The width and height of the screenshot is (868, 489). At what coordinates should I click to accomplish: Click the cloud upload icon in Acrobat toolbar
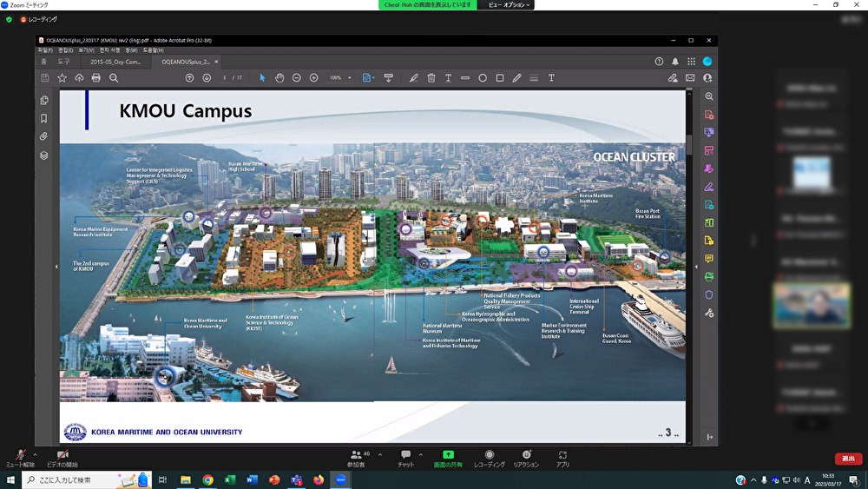pos(79,78)
